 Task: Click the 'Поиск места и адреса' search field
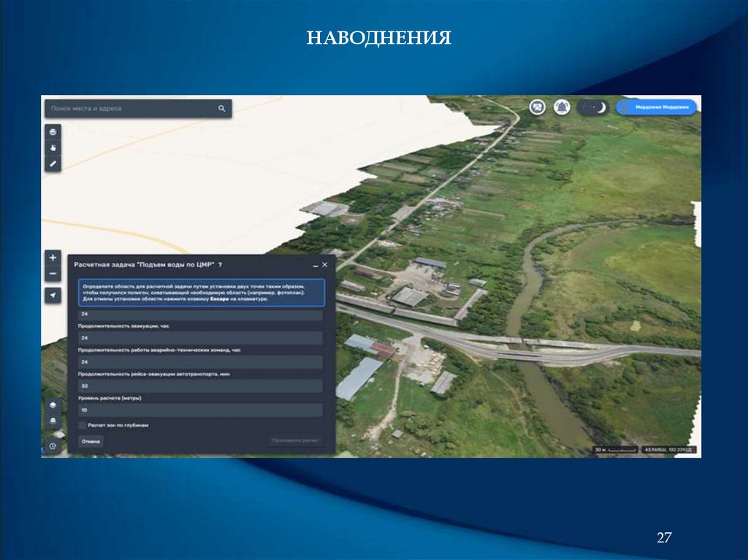[131, 109]
